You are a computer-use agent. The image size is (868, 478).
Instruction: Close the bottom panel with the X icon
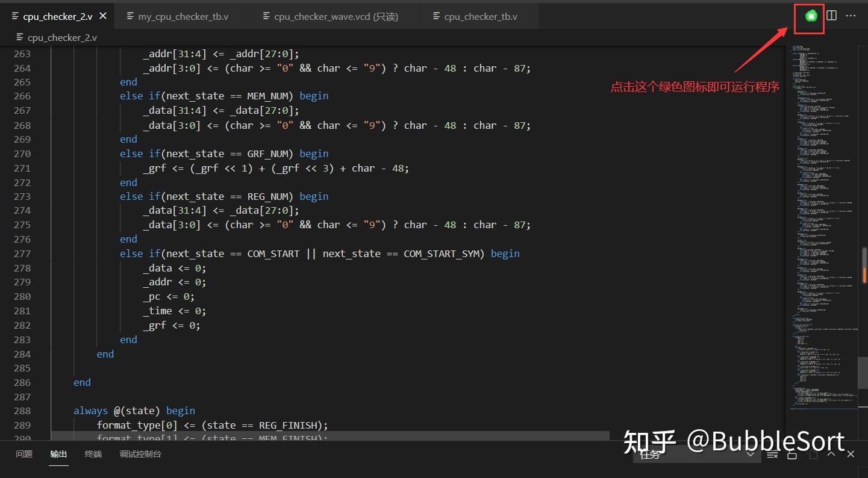coord(850,455)
